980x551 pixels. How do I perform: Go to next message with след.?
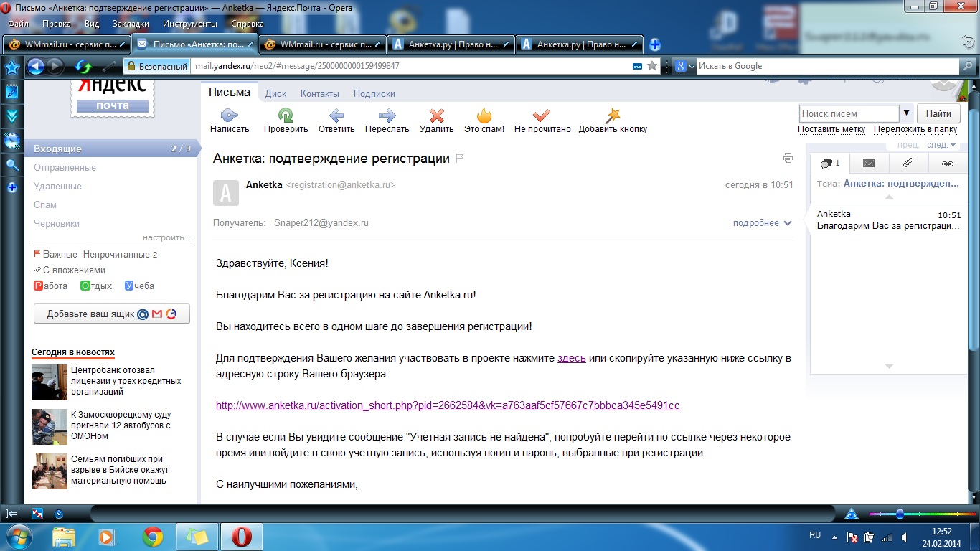point(941,144)
